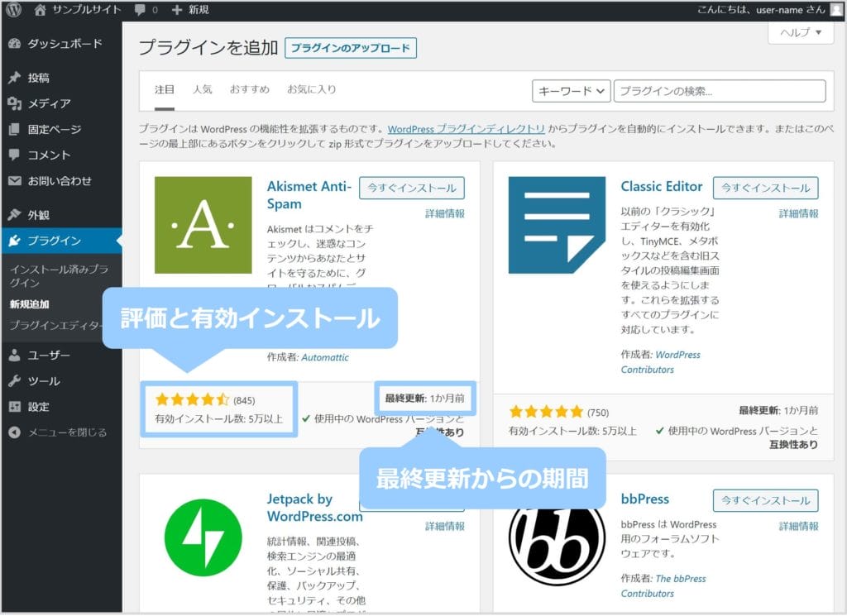Open the WordPress プラグインディレクトリ link
This screenshot has width=847, height=616.
coord(467,129)
